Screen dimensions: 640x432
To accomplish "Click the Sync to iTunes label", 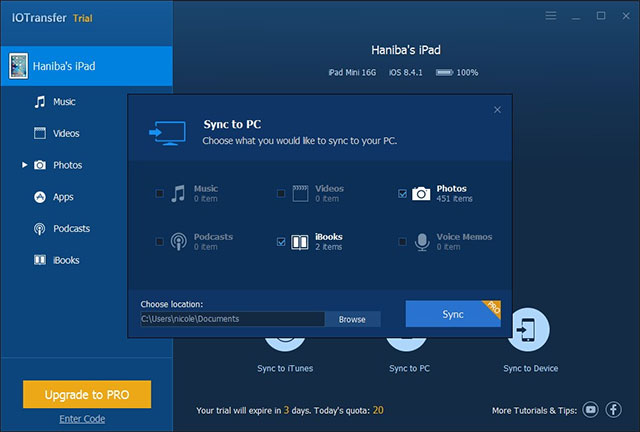I will point(285,368).
